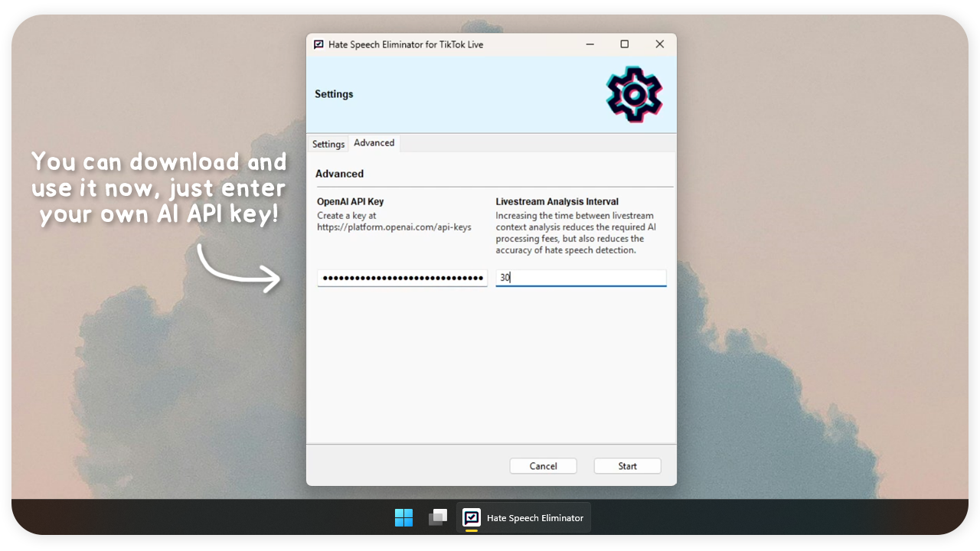
Task: Click the Start button
Action: [x=628, y=466]
